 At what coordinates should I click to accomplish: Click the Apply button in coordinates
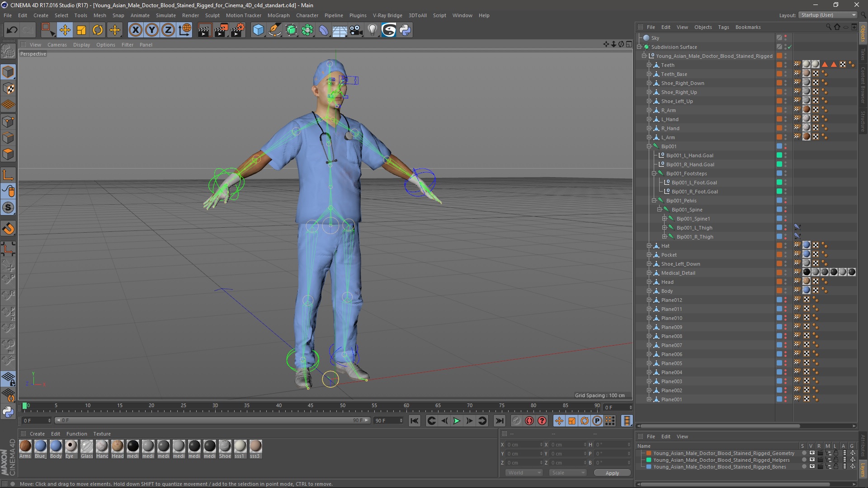(x=612, y=473)
